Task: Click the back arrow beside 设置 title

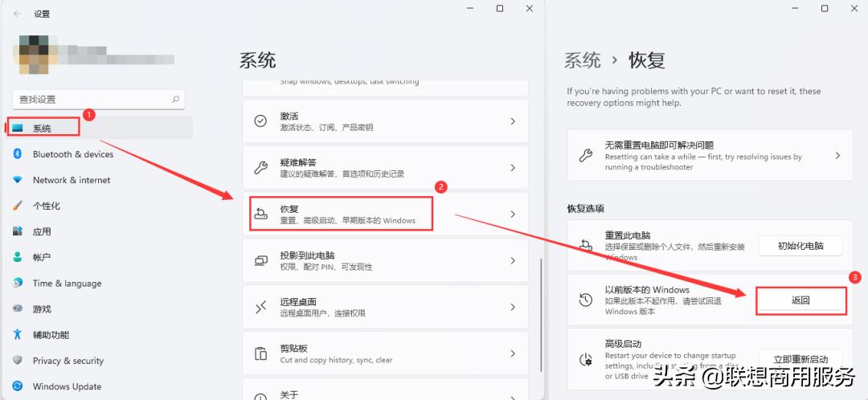Action: click(x=17, y=14)
